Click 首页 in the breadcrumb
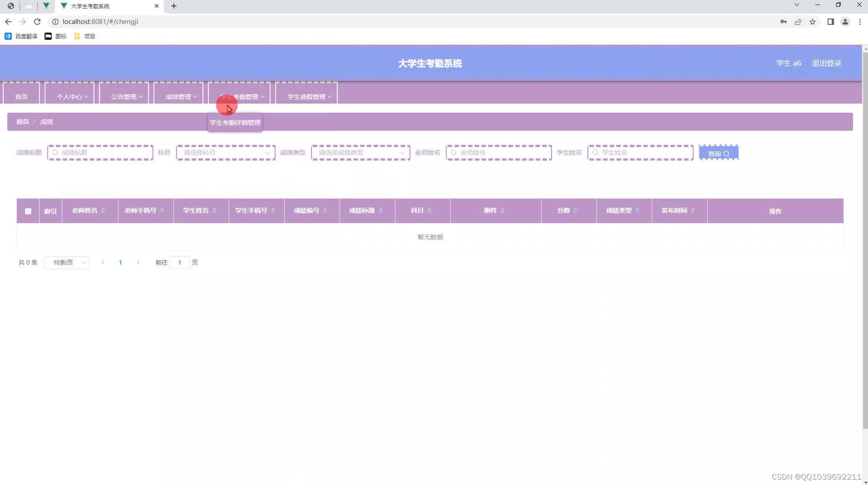 click(23, 122)
